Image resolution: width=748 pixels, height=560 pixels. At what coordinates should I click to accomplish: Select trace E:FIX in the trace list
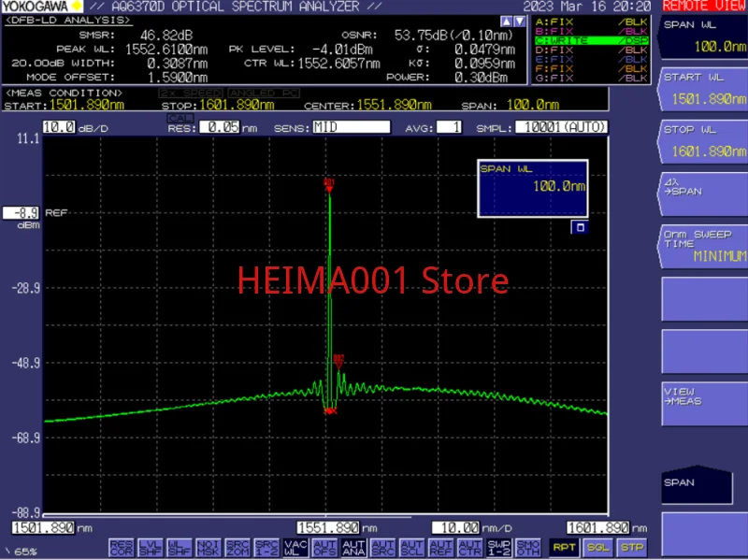pos(592,59)
